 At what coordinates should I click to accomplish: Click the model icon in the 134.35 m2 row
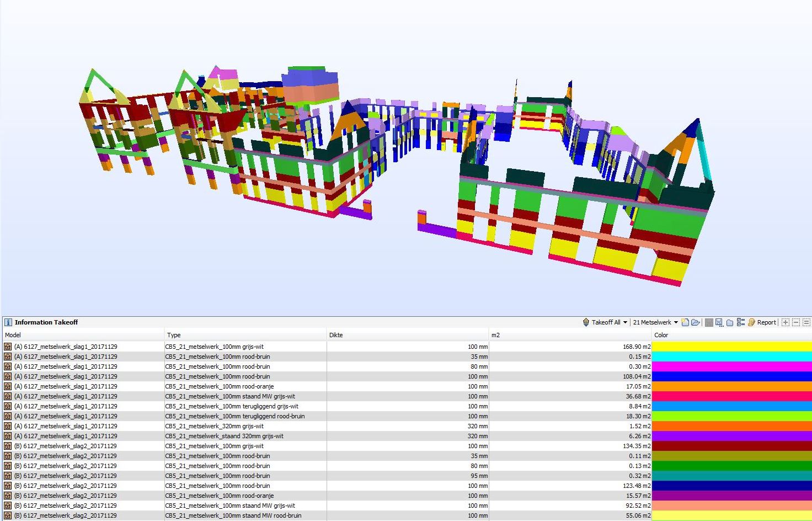tap(8, 446)
